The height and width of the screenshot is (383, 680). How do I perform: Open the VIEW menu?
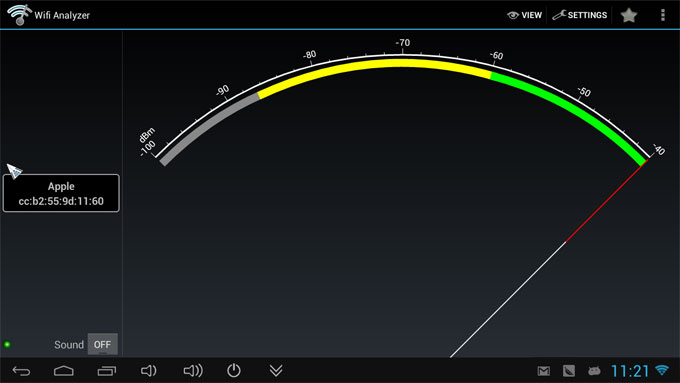(x=524, y=15)
